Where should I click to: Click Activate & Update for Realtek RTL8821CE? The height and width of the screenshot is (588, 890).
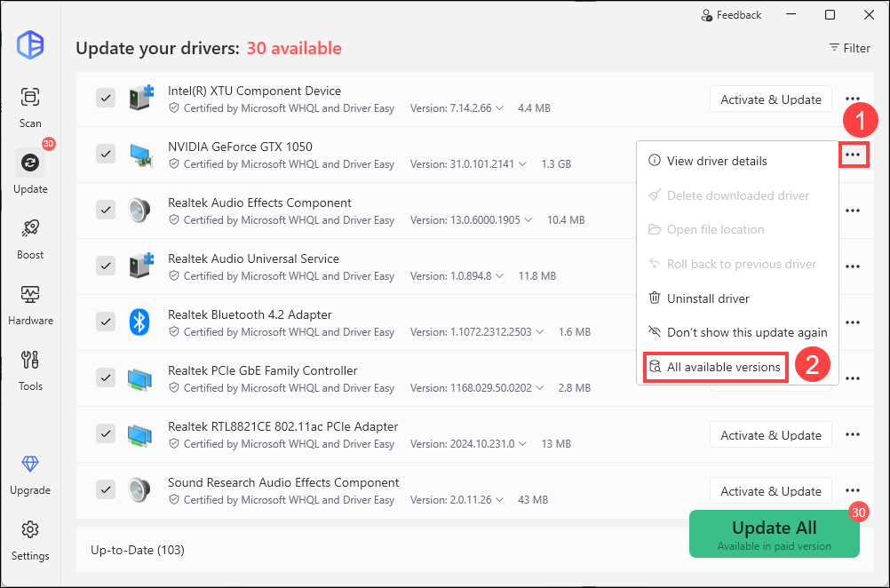click(x=771, y=434)
